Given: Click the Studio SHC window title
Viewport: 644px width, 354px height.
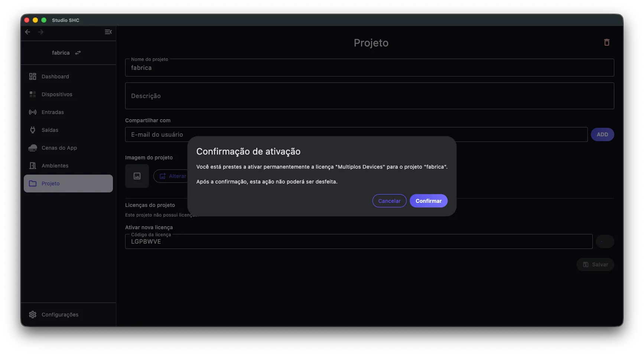Looking at the screenshot, I should (66, 20).
